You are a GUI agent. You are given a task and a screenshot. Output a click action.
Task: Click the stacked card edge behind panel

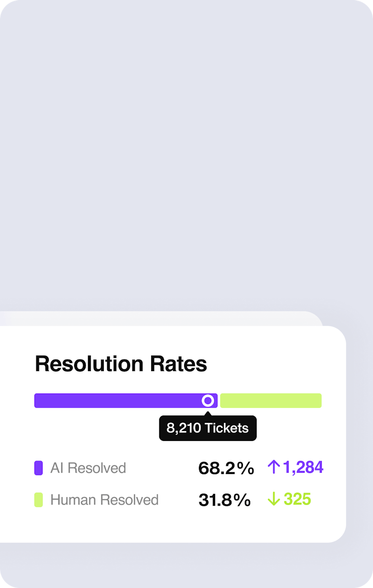tap(163, 318)
